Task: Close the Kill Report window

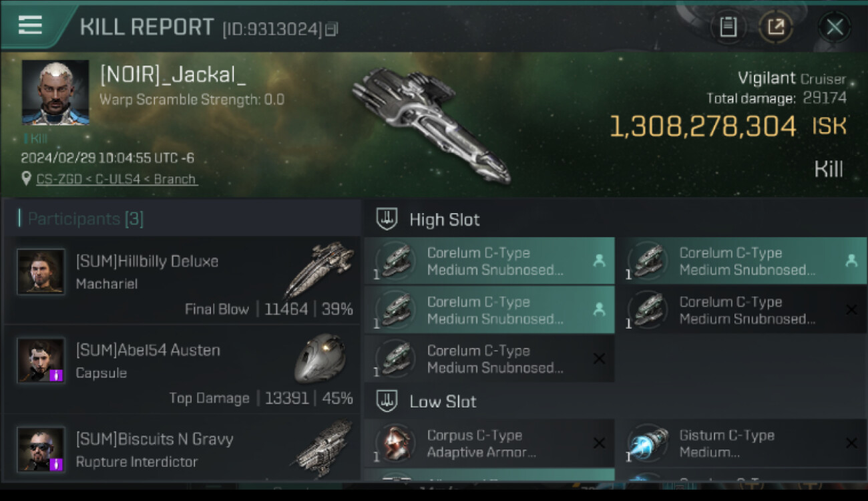Action: point(835,27)
